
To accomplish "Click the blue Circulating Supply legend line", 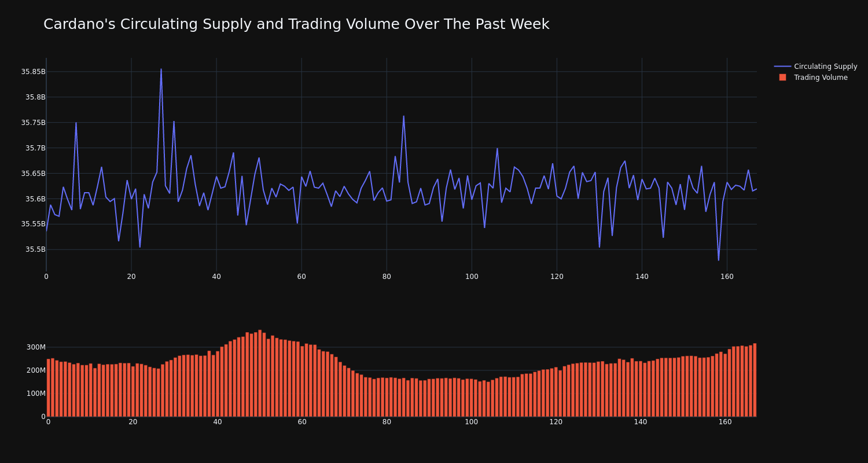I will [782, 67].
